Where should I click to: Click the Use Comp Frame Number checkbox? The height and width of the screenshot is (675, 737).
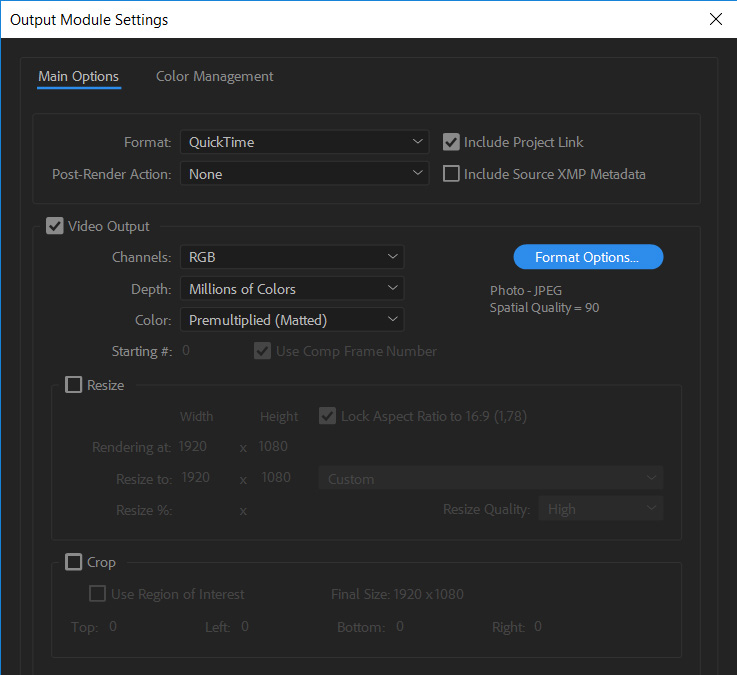pos(263,351)
